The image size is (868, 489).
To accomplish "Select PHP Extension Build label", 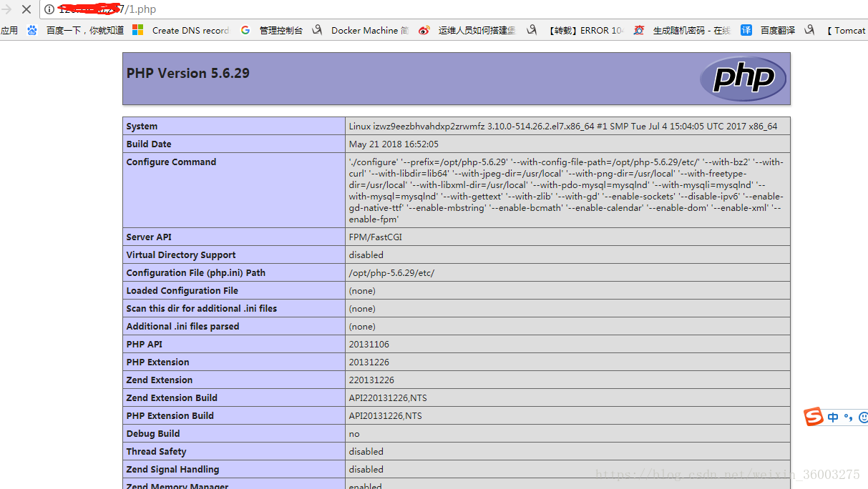I will [x=170, y=416].
